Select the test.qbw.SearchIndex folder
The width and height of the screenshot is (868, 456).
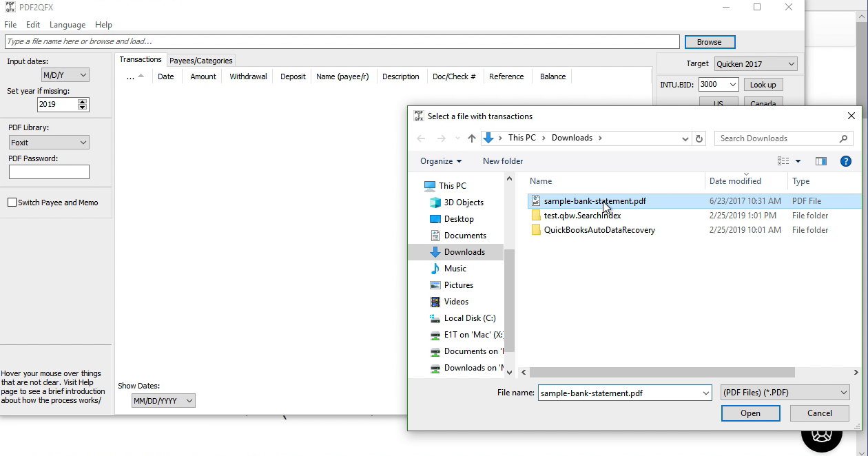582,216
